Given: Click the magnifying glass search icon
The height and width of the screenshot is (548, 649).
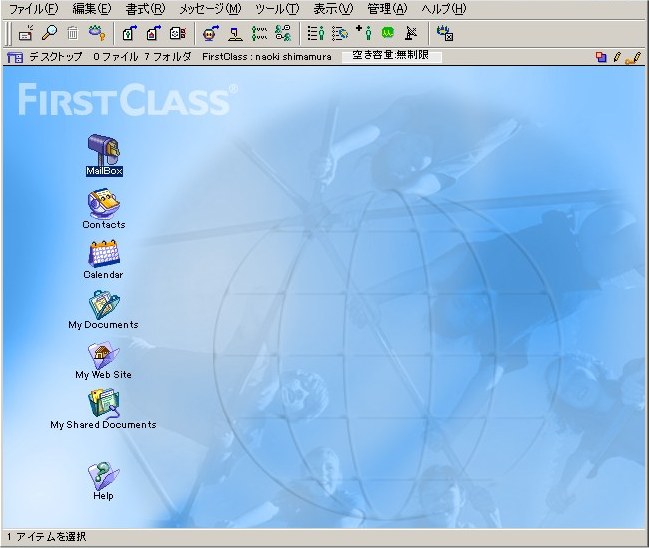Looking at the screenshot, I should pos(50,33).
